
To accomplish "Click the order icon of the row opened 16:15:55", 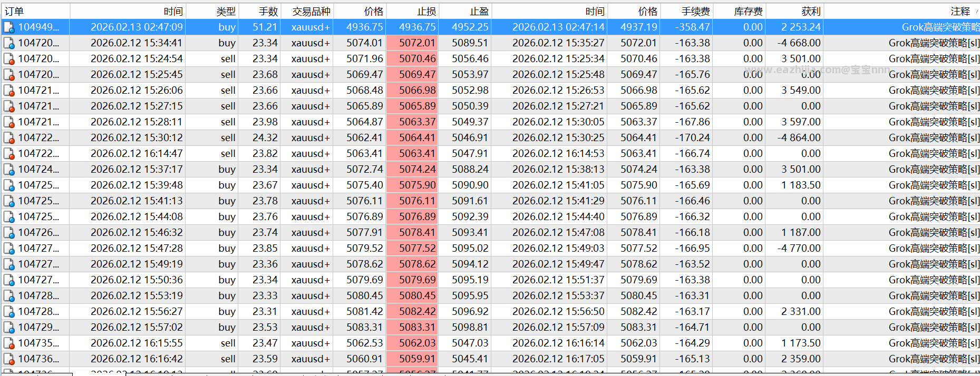I will pyautogui.click(x=9, y=343).
